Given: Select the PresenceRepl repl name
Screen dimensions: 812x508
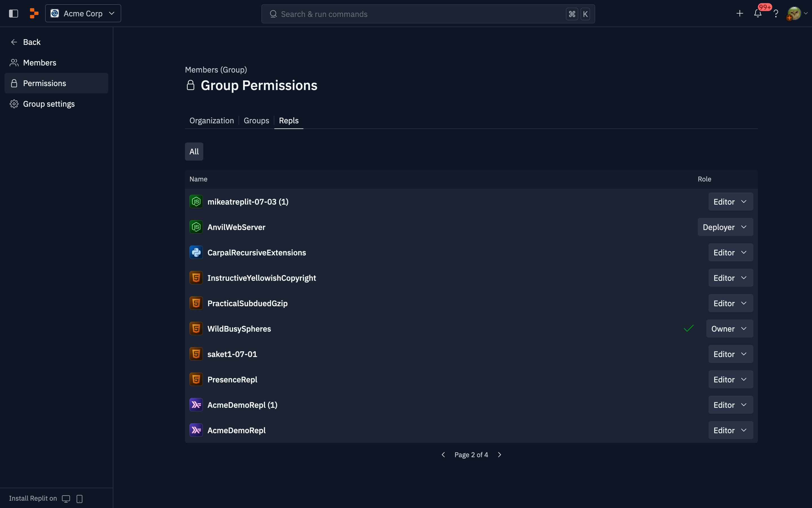Looking at the screenshot, I should point(232,379).
